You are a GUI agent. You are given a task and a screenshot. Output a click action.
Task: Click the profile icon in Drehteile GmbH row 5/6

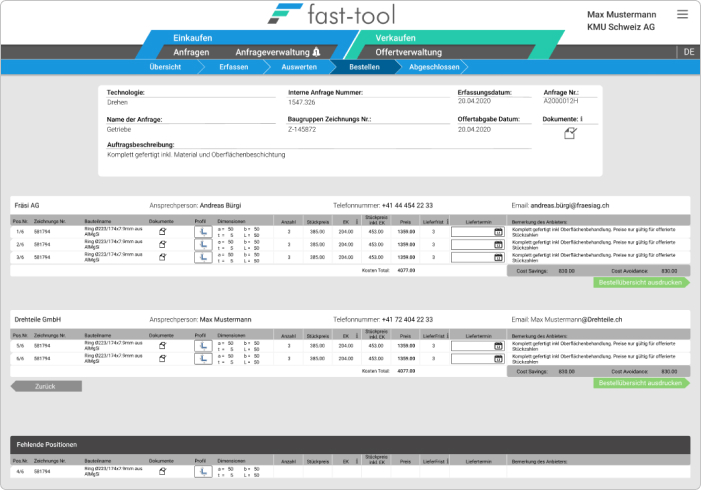(x=203, y=346)
